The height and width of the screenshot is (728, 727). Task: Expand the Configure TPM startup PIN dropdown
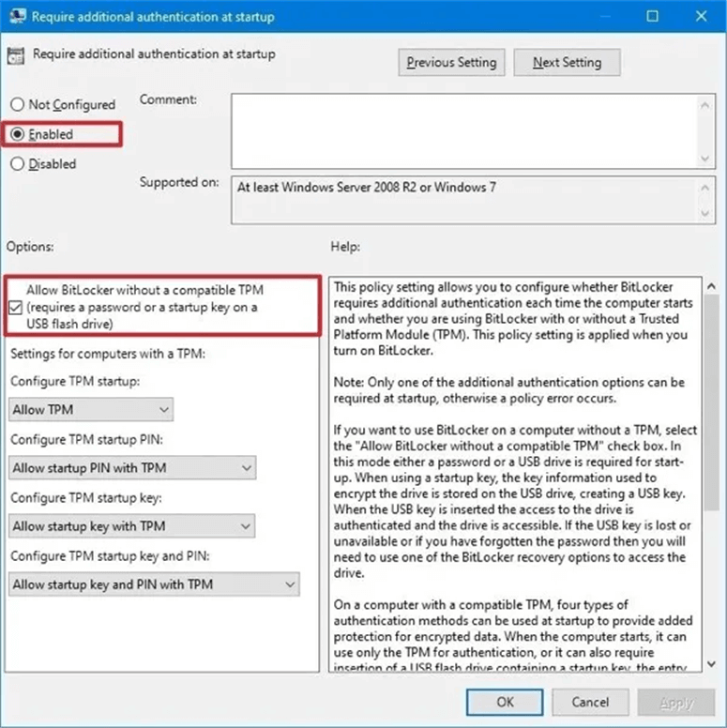point(132,468)
